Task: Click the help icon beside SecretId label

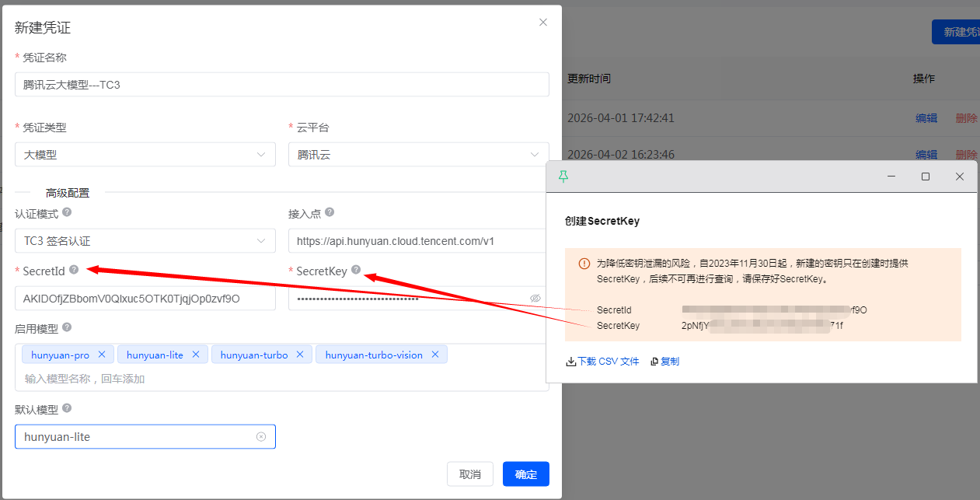Action: (74, 270)
